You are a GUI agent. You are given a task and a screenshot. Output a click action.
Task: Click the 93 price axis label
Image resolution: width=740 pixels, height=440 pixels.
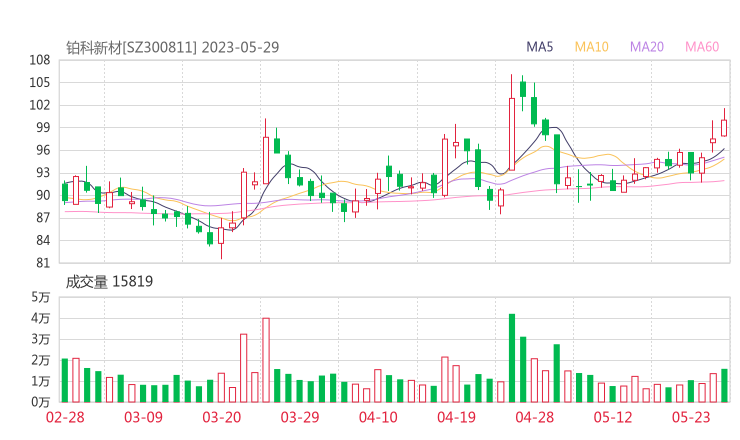[43, 173]
